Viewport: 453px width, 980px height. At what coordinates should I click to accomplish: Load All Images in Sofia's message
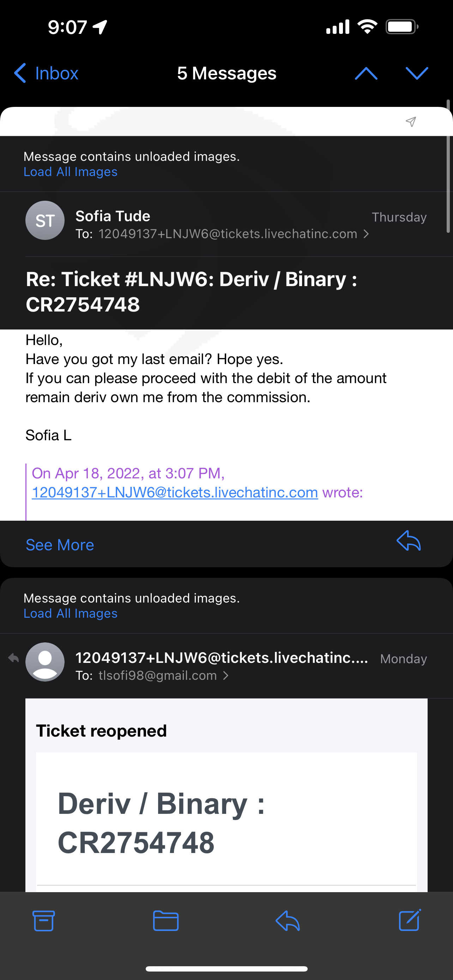[70, 172]
